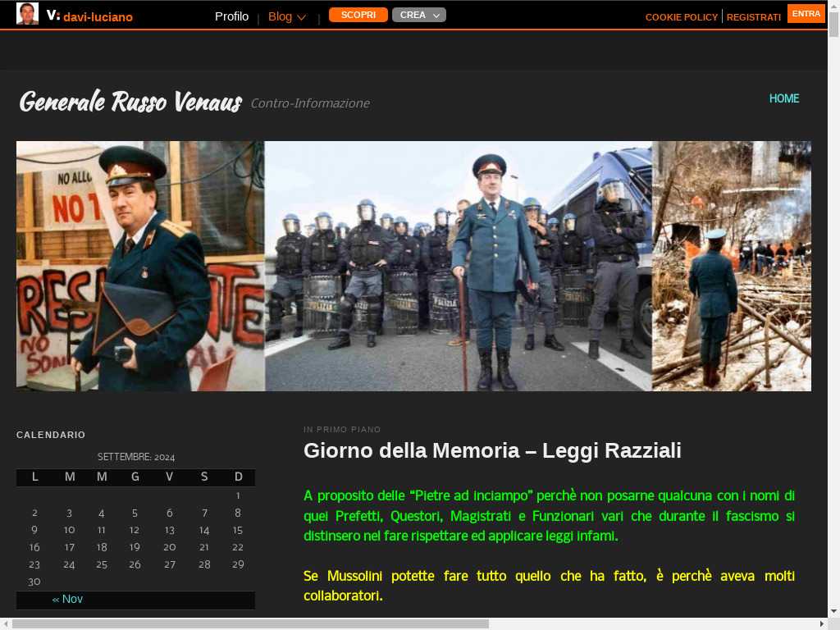The height and width of the screenshot is (630, 840).
Task: Click the Virgilio V: logo
Action: (53, 16)
